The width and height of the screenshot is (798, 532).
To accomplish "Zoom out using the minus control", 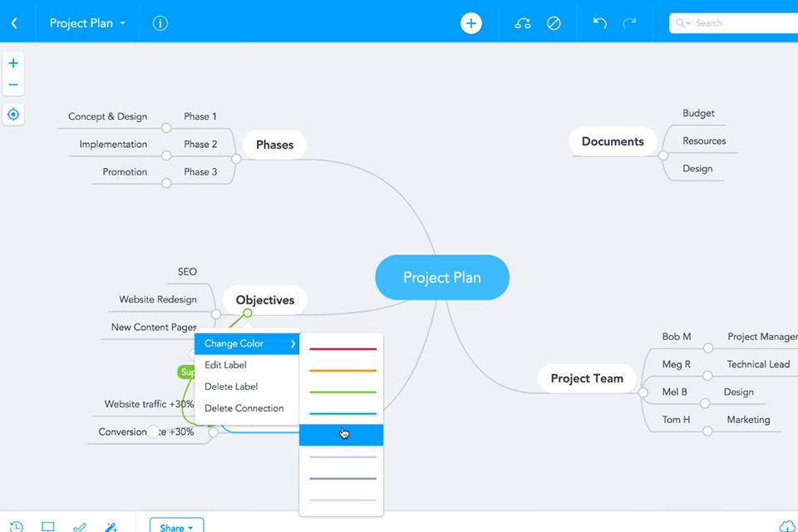I will click(x=13, y=85).
